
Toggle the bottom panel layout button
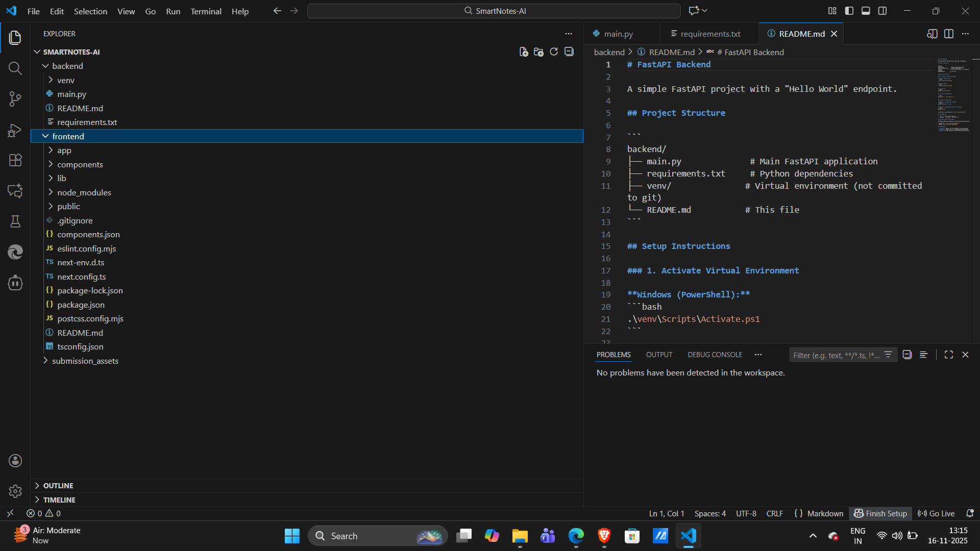(x=866, y=11)
